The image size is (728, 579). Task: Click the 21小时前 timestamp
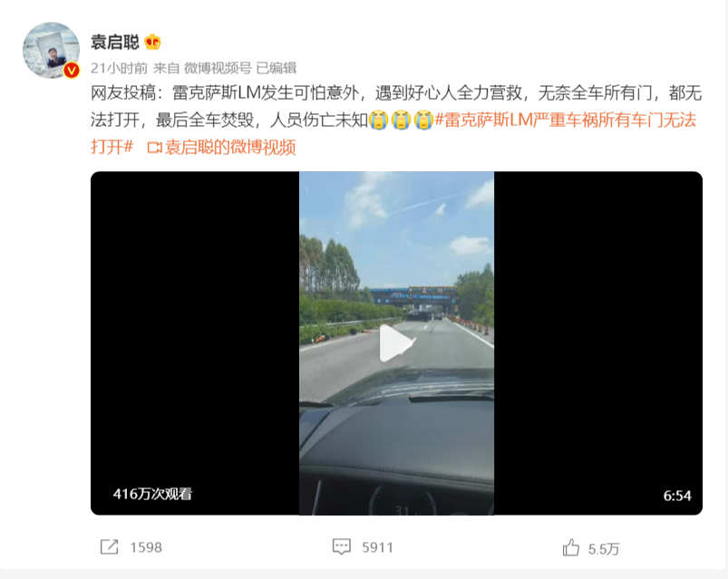click(119, 68)
